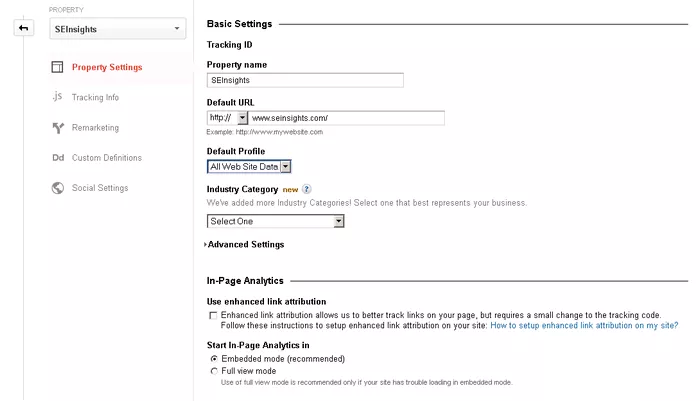Go to Tracking Info menu item
Viewport: 700px width, 401px height.
(x=95, y=98)
